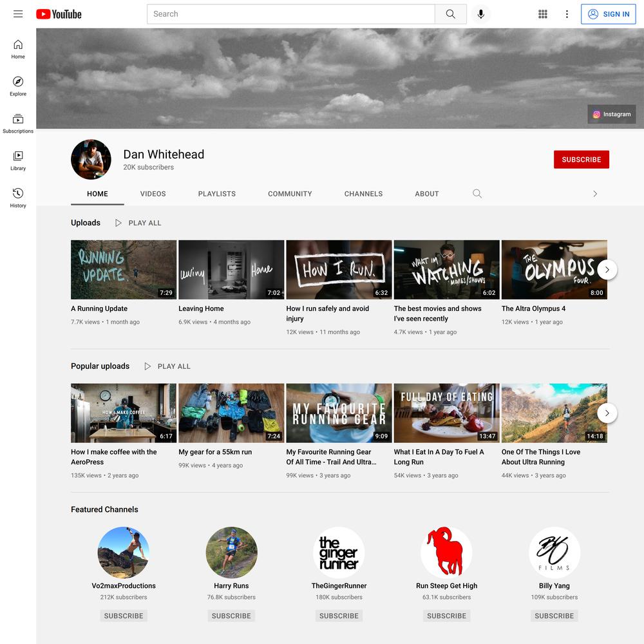Click the 'Dan Whitehead' channel name

pyautogui.click(x=164, y=155)
